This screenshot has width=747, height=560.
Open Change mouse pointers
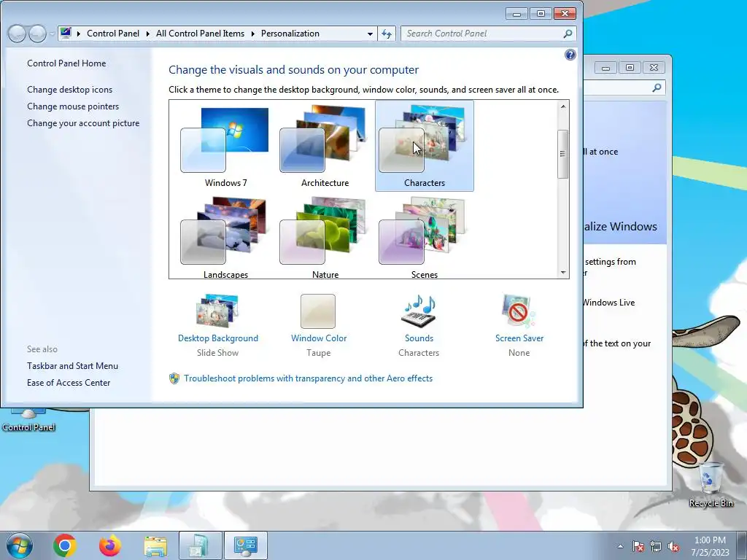73,106
